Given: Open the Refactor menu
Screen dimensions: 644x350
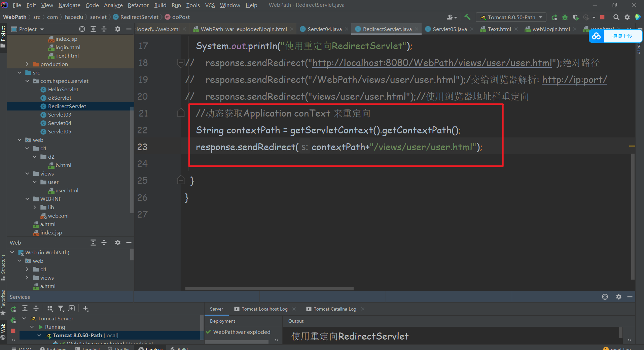Looking at the screenshot, I should pyautogui.click(x=138, y=5).
